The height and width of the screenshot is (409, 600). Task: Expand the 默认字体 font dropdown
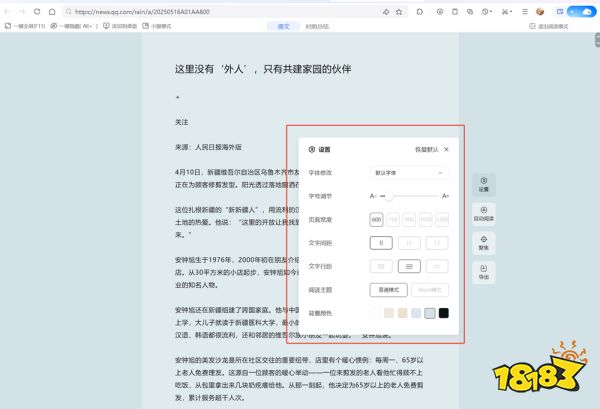pyautogui.click(x=409, y=172)
